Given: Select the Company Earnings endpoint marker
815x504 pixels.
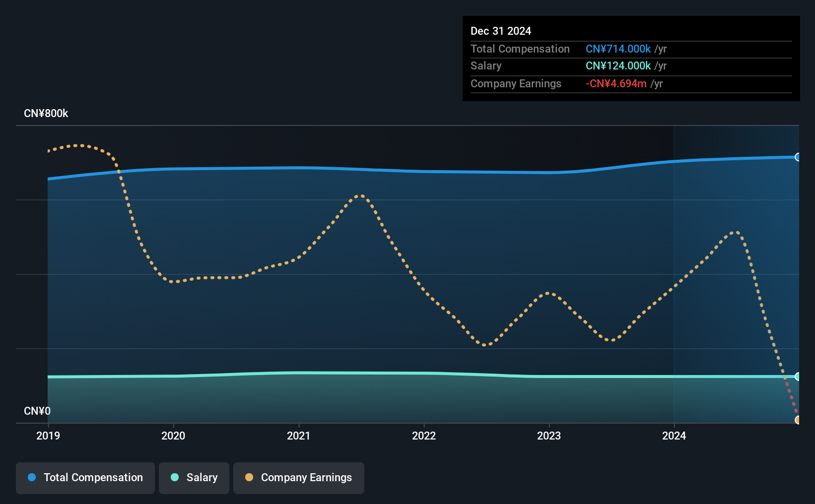Looking at the screenshot, I should coord(798,420).
